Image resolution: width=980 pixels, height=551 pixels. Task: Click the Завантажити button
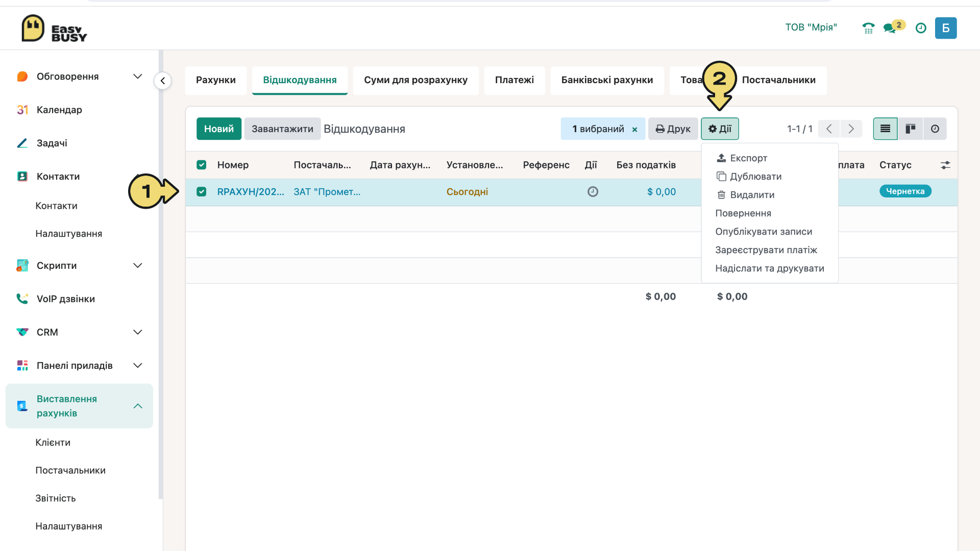pos(282,129)
